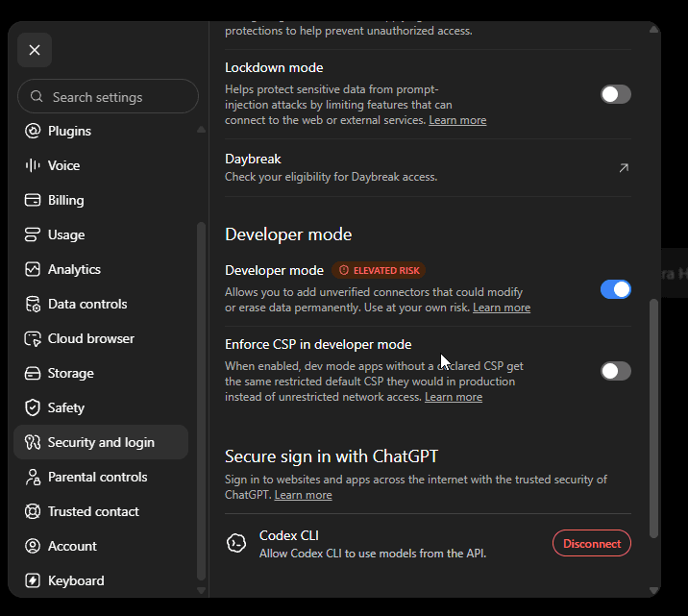Click the Analytics chart icon
Screen dimensions: 688x616
[33, 269]
